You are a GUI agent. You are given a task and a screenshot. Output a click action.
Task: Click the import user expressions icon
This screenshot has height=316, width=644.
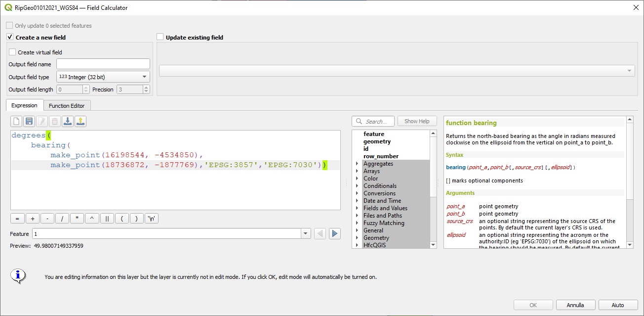68,121
